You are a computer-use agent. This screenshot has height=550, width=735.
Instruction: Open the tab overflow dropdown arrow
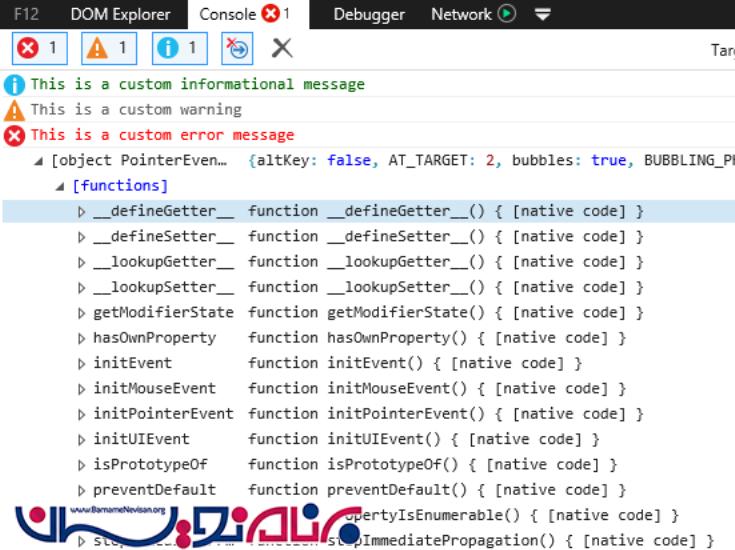pos(543,14)
